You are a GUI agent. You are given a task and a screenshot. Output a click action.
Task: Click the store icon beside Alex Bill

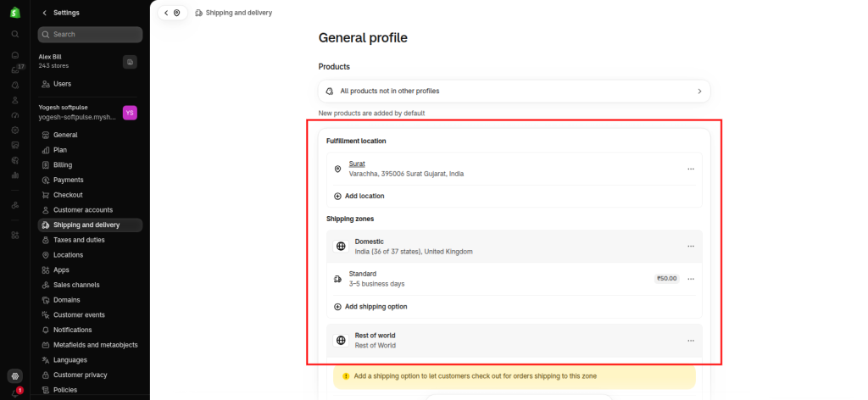130,62
